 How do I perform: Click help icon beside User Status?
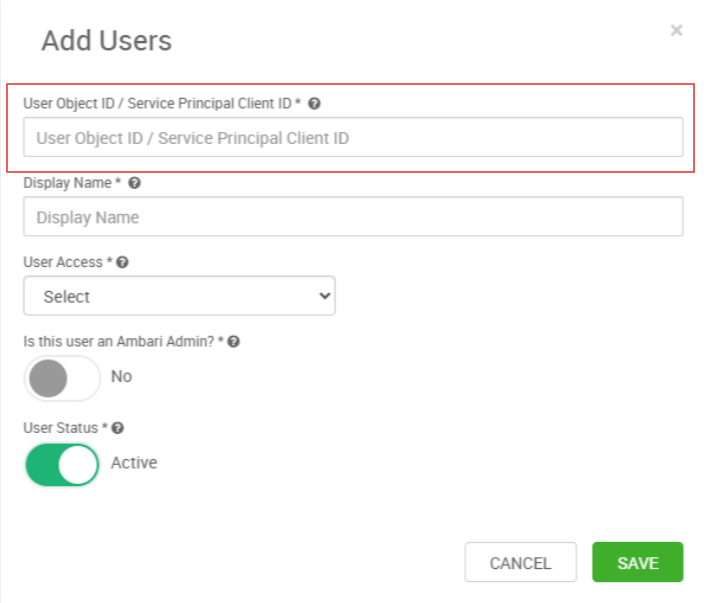[117, 428]
